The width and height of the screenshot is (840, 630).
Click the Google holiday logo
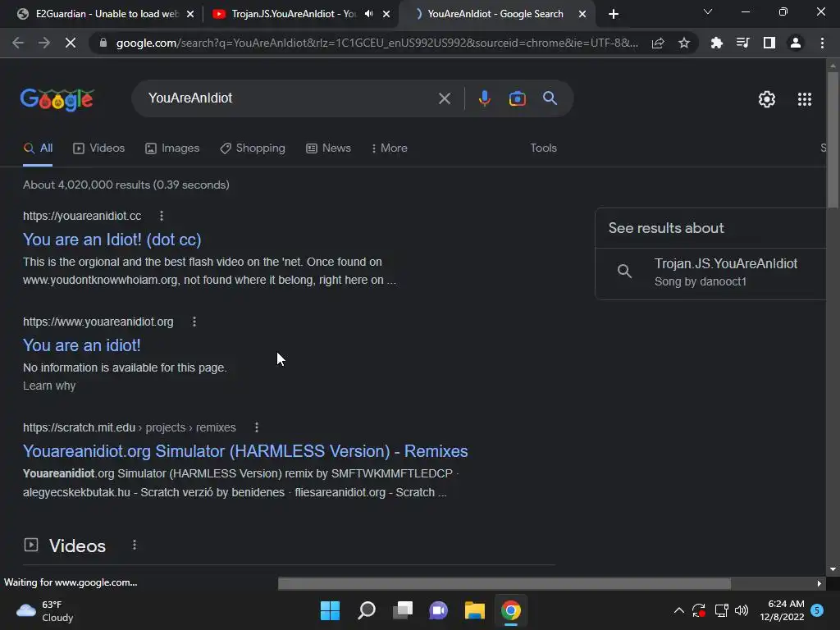57,99
